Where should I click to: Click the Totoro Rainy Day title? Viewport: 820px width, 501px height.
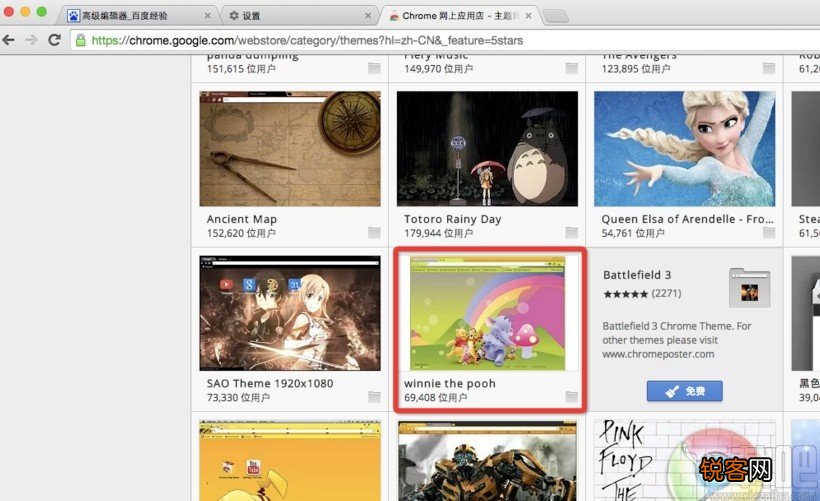click(452, 219)
